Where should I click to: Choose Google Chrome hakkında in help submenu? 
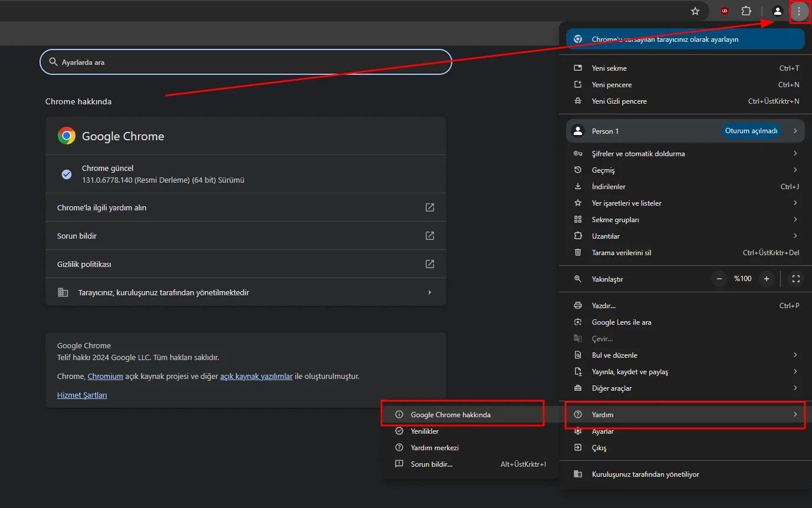[471, 415]
